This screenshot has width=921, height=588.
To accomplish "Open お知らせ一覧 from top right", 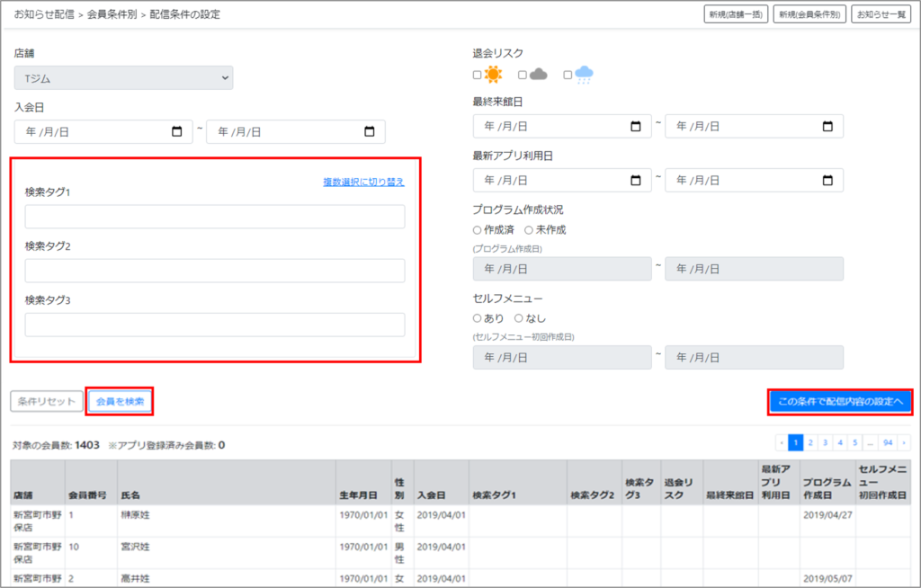I will click(x=880, y=14).
